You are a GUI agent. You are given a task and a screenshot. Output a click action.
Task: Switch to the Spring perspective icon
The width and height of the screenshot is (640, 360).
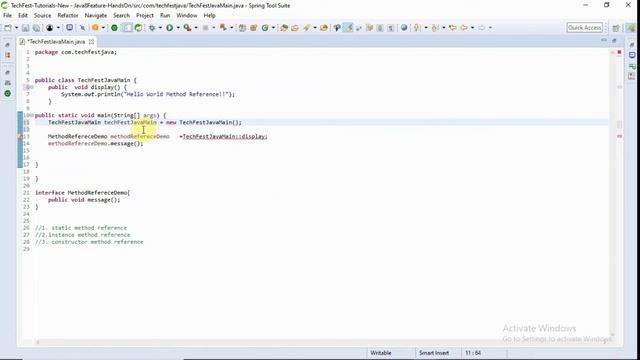tap(632, 28)
